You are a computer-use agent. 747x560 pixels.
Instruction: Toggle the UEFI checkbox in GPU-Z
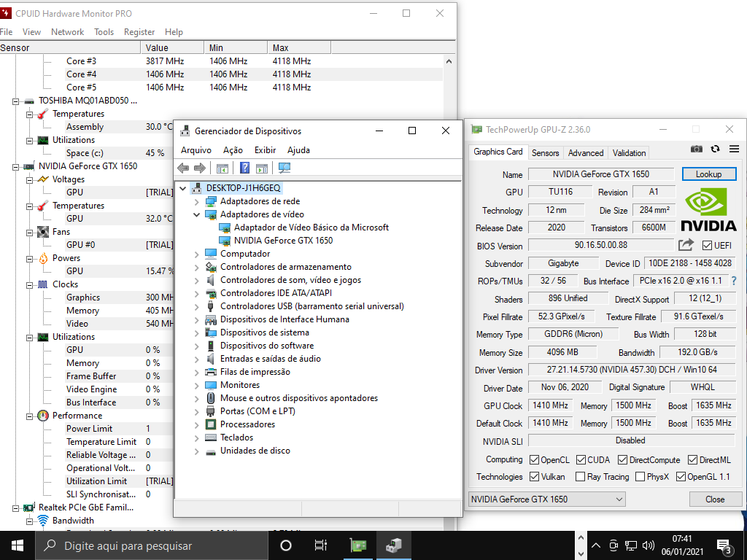[707, 246]
